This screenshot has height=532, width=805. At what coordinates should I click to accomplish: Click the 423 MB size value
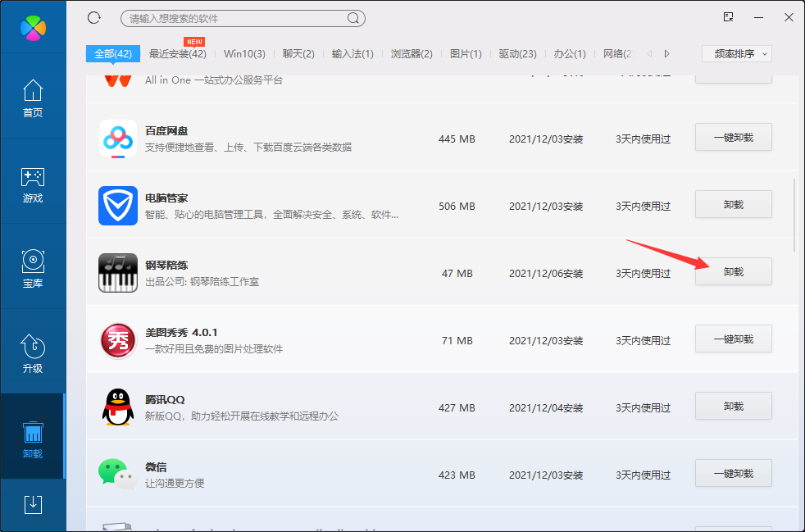[x=457, y=475]
